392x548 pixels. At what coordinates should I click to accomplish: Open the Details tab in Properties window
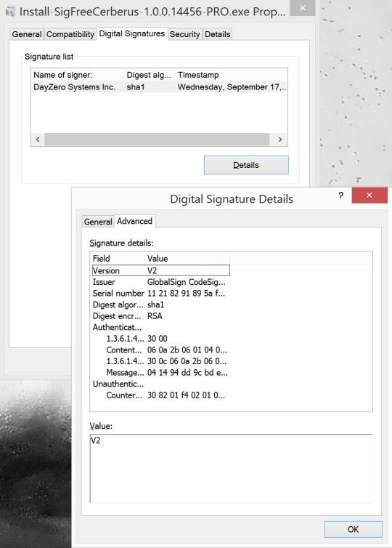click(217, 34)
